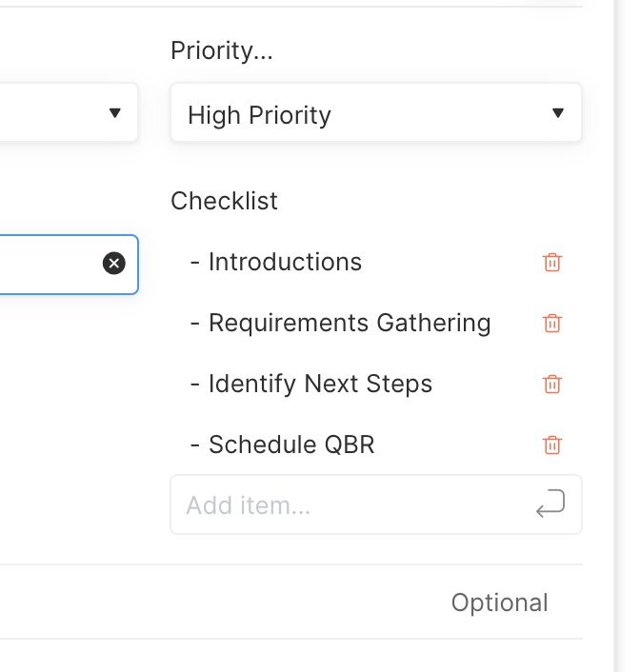This screenshot has width=640, height=672.
Task: Delete the Identify Next Steps item
Action: click(552, 384)
